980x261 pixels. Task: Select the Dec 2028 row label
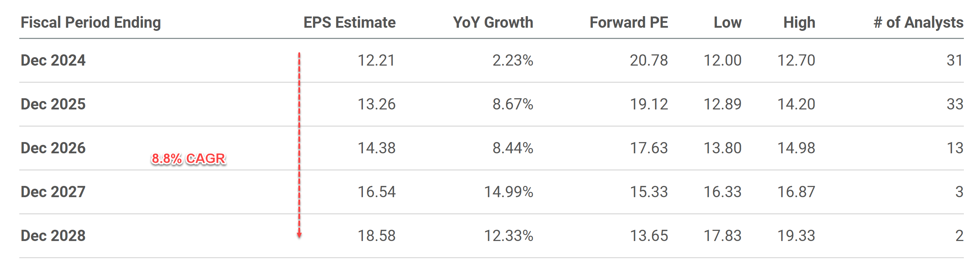tap(53, 235)
